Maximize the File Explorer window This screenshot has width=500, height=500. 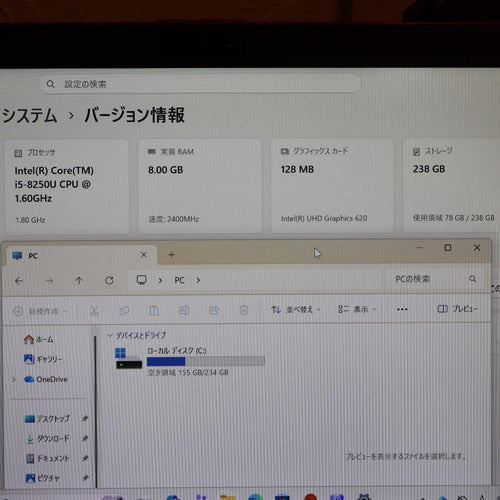coord(448,248)
